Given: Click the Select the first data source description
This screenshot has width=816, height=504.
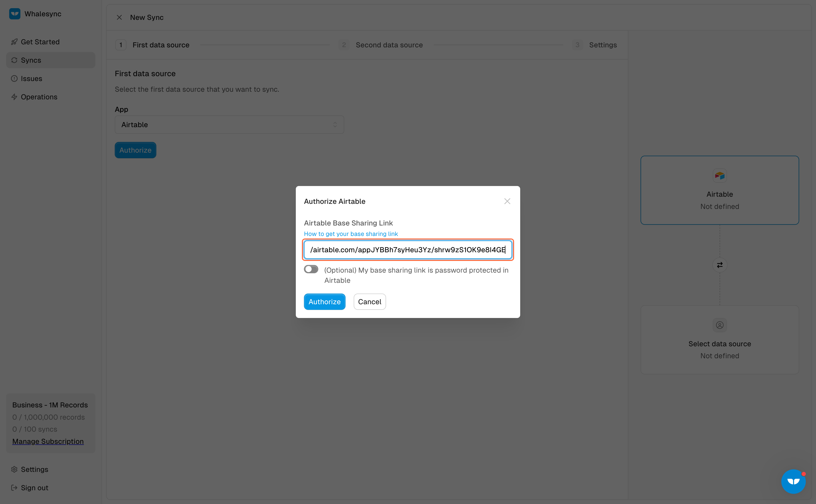Looking at the screenshot, I should pyautogui.click(x=197, y=89).
